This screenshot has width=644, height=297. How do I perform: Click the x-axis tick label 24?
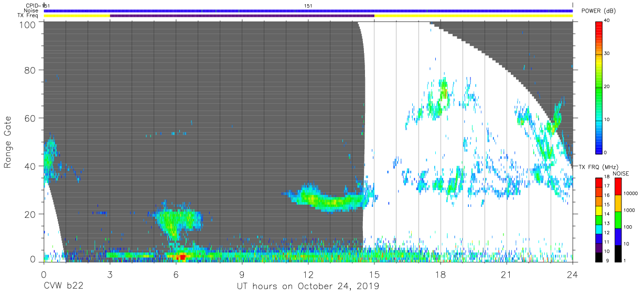tap(573, 274)
